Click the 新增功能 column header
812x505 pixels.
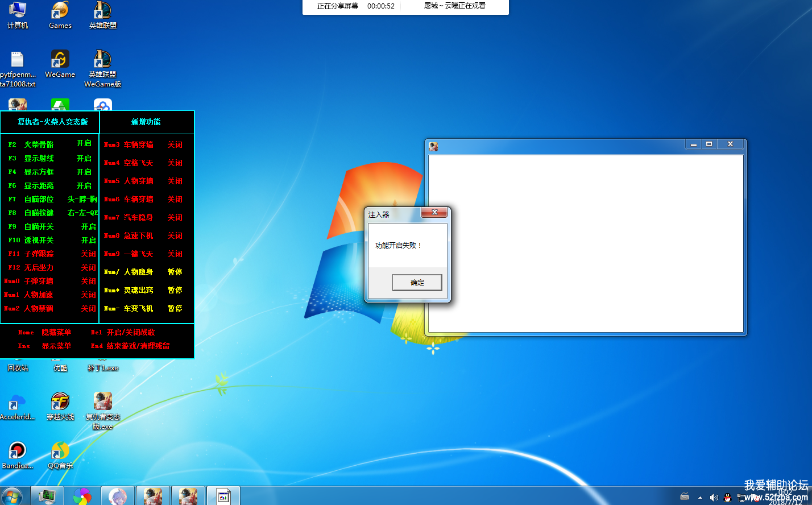(x=146, y=122)
